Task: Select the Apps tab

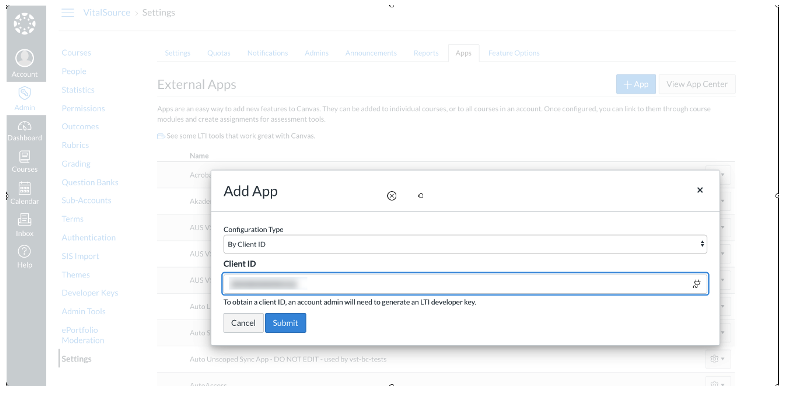Action: click(464, 53)
